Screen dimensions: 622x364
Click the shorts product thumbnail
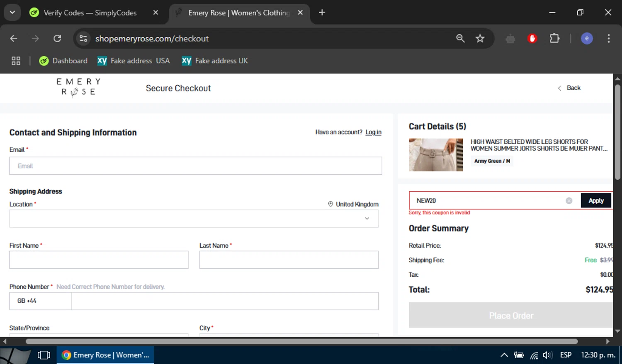point(436,155)
